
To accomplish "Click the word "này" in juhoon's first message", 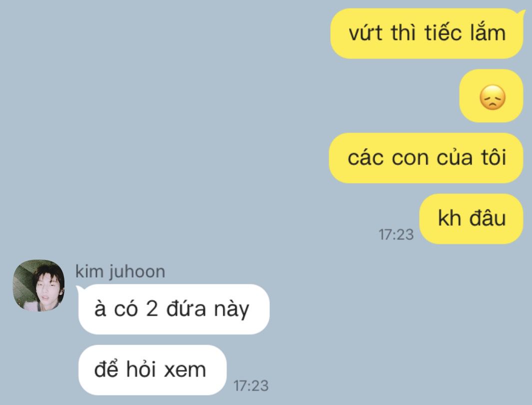I will (232, 309).
